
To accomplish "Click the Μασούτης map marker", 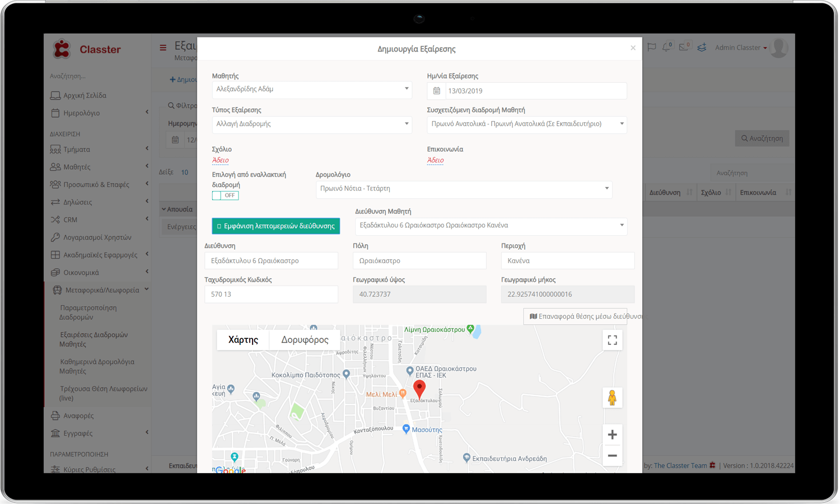I will pos(407,429).
